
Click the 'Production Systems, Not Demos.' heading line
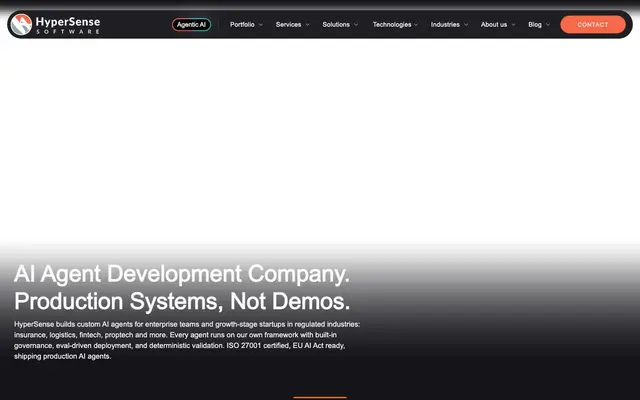[x=182, y=301]
